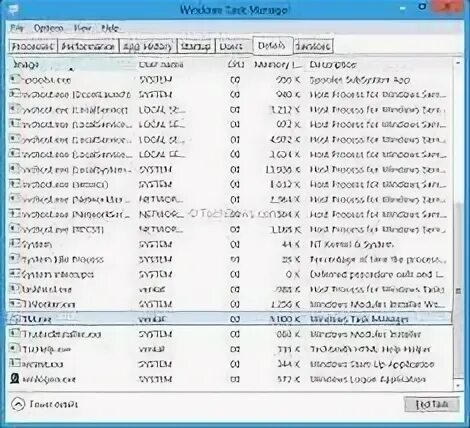Select the Percentage of time description text
This screenshot has height=428, width=470.
pos(378,259)
